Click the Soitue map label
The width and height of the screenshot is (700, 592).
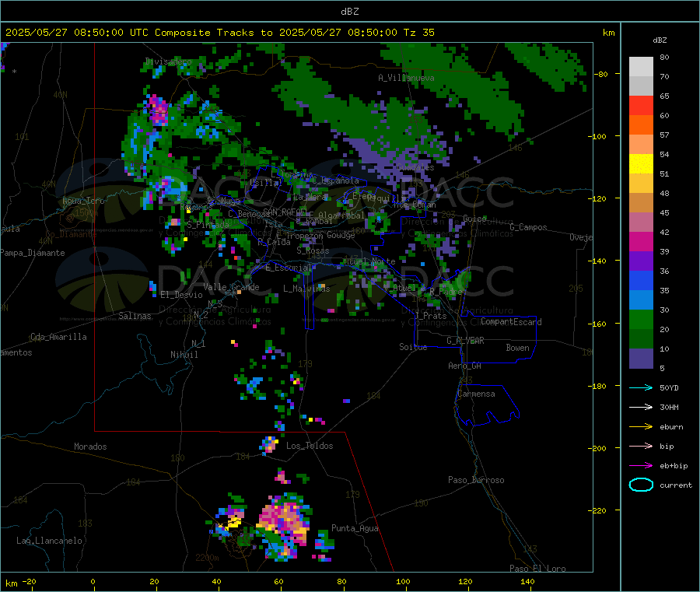click(413, 347)
